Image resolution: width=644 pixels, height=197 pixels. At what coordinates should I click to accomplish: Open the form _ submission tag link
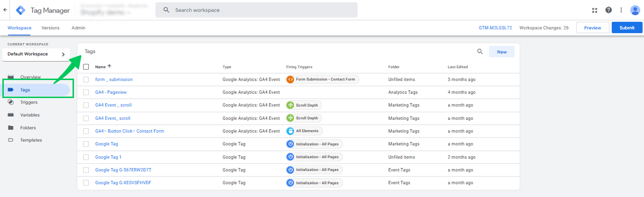click(x=114, y=80)
